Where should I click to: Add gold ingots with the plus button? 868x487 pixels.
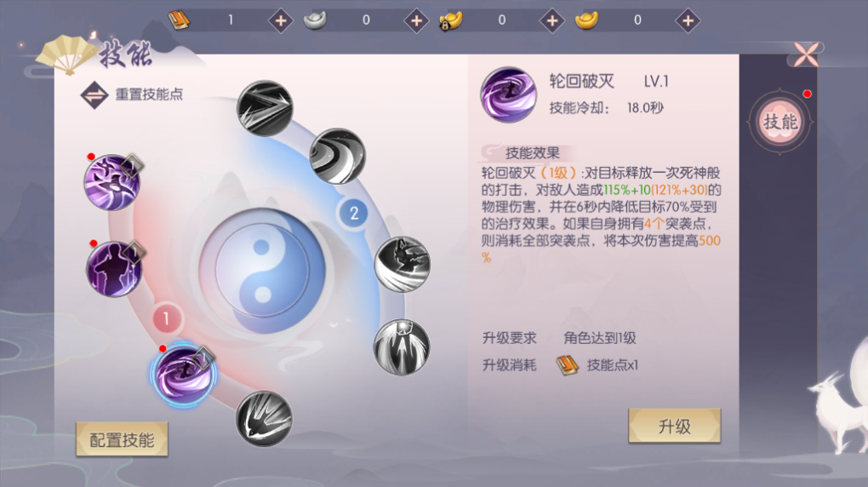688,21
